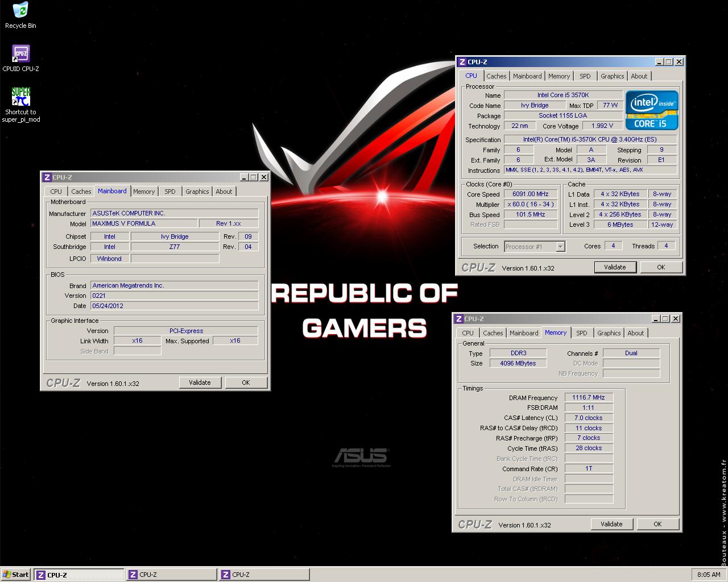
Task: Open the Recycle Bin desktop icon
Action: click(20, 15)
